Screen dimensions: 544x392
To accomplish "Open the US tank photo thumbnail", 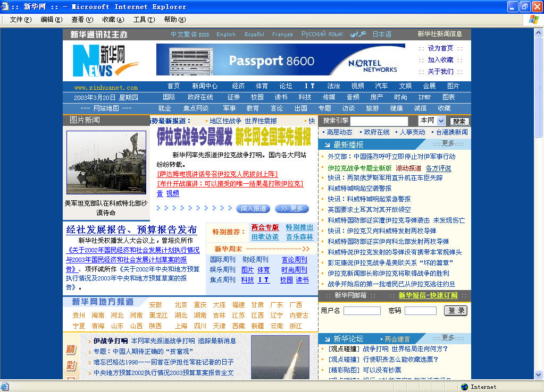I will pyautogui.click(x=106, y=163).
